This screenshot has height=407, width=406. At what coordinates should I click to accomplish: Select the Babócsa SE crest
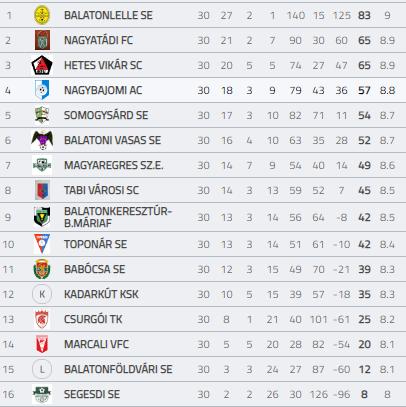(42, 269)
